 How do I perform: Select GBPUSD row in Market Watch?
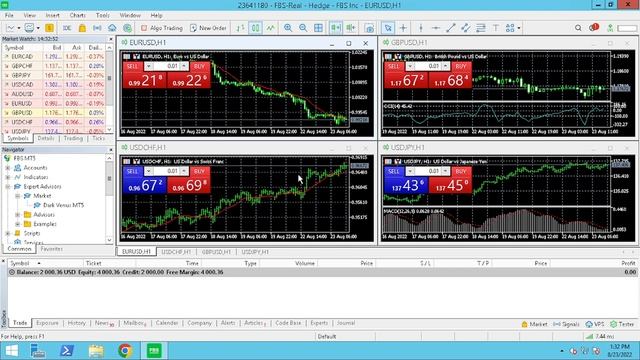[53, 113]
